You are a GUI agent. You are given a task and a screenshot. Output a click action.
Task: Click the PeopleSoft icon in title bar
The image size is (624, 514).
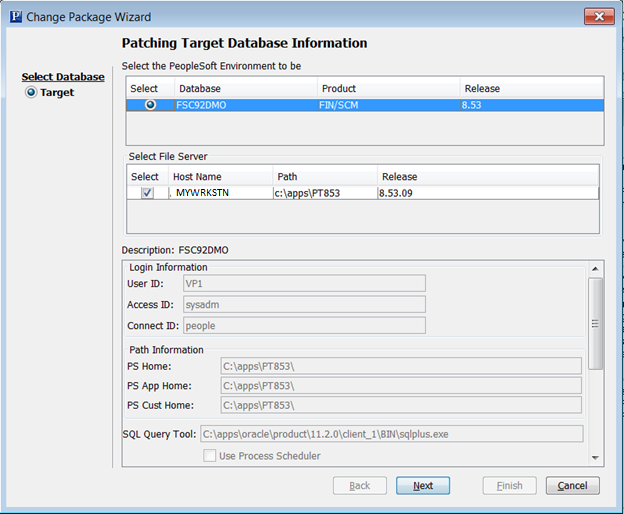(x=16, y=17)
